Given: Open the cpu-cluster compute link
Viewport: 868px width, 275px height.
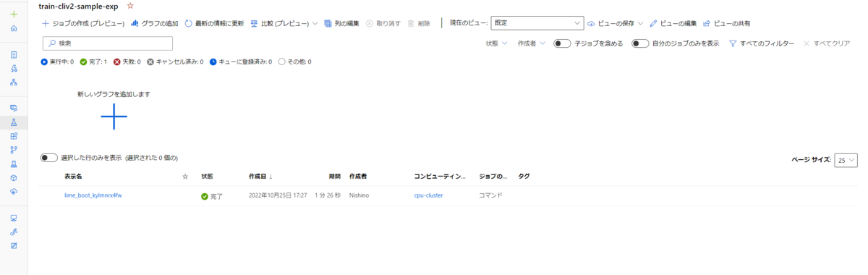Looking at the screenshot, I should point(428,195).
